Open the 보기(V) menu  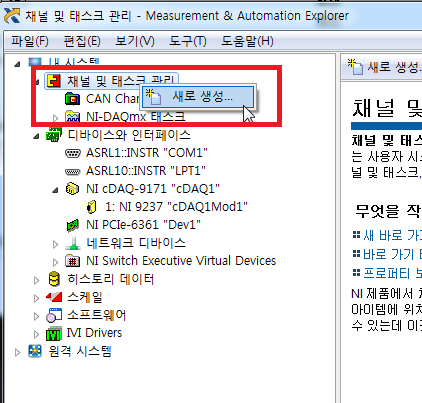[135, 41]
